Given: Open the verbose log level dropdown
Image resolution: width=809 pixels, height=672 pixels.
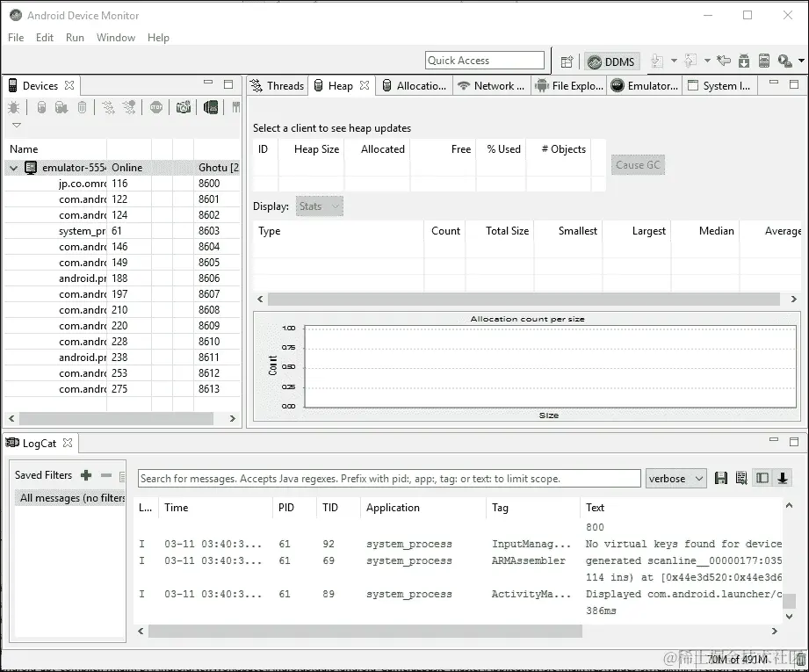Looking at the screenshot, I should click(x=675, y=479).
